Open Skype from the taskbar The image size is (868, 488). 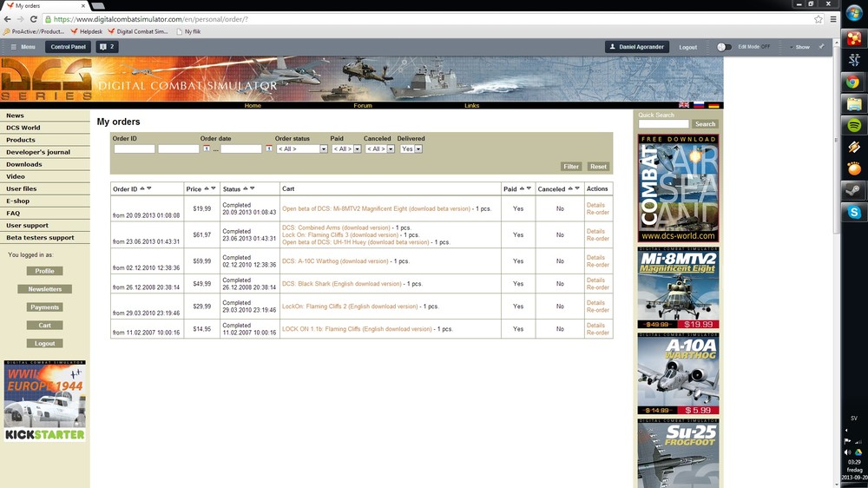pos(854,212)
